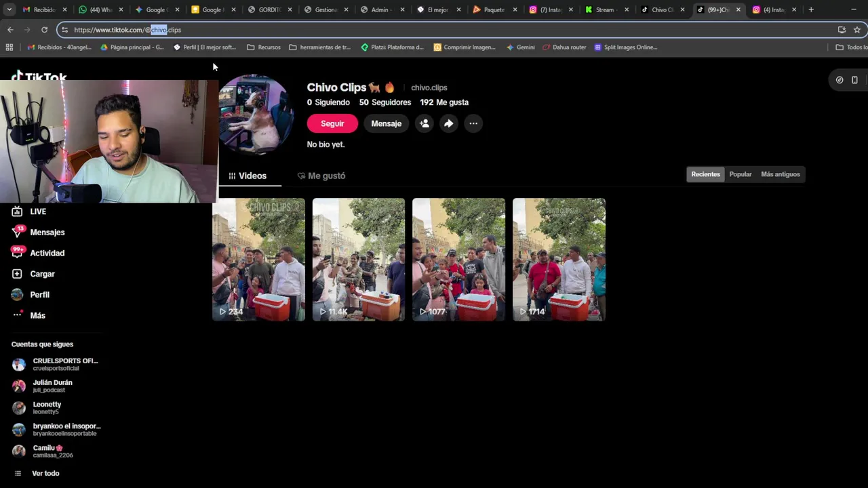Open the Gemini bookmark

tap(521, 47)
